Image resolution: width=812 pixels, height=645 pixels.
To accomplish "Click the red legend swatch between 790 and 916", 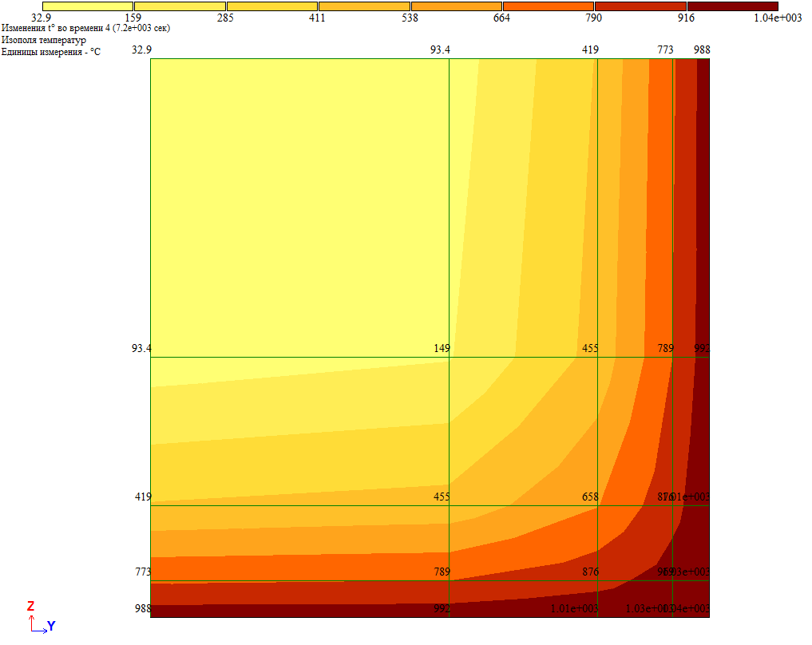I will [640, 6].
